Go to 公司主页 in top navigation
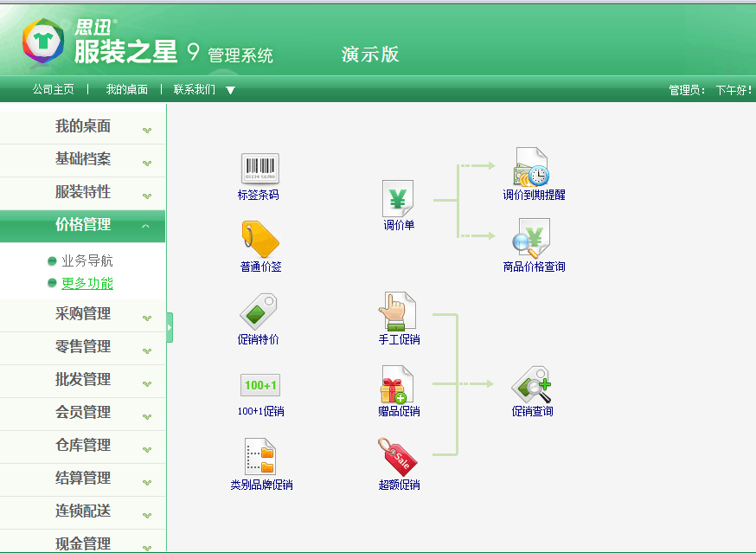The image size is (756, 553). pyautogui.click(x=53, y=89)
